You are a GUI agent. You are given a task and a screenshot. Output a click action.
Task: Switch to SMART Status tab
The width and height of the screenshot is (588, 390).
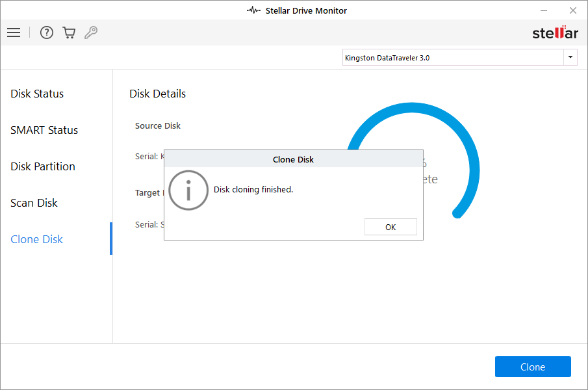(44, 130)
